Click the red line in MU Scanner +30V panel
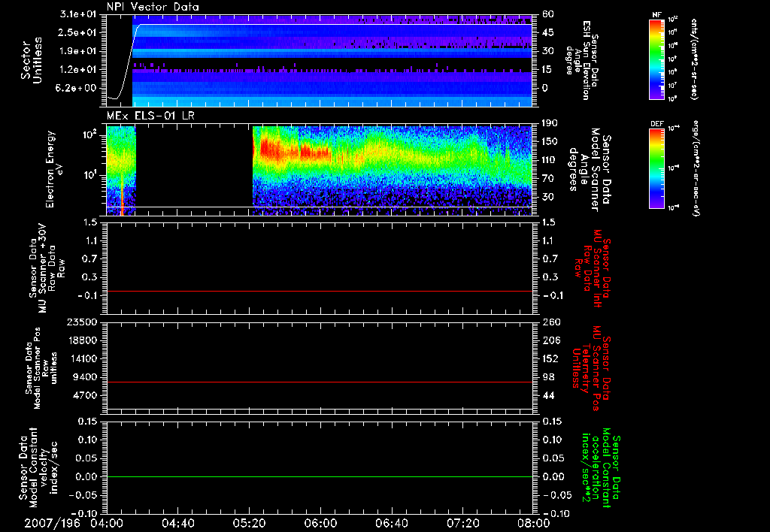The height and width of the screenshot is (532, 770). [x=320, y=291]
